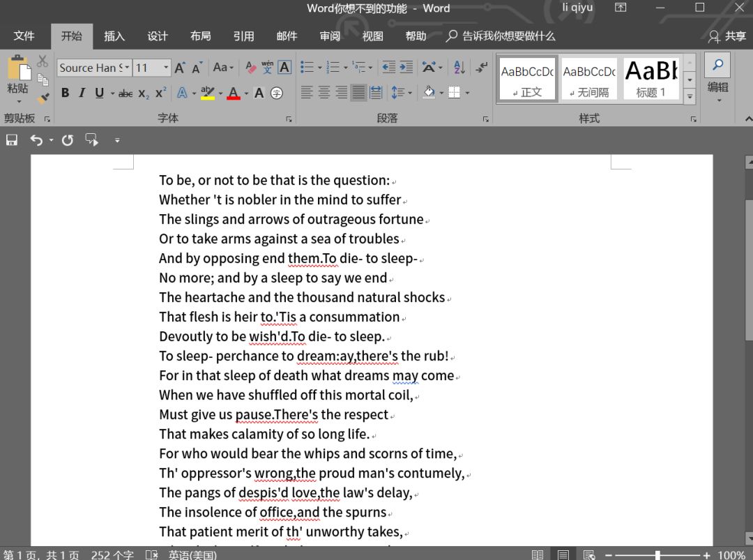Expand the numbering list dropdown
753x560 pixels.
[x=345, y=68]
